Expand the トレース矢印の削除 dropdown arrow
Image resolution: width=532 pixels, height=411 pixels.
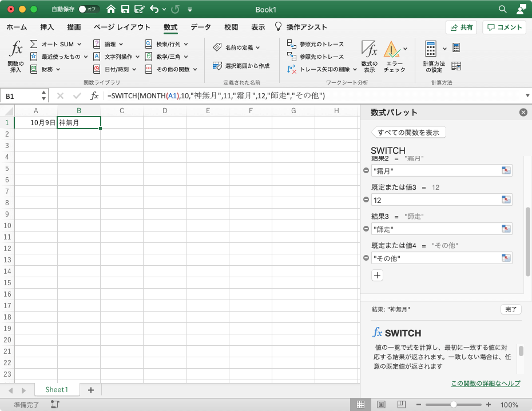click(355, 69)
